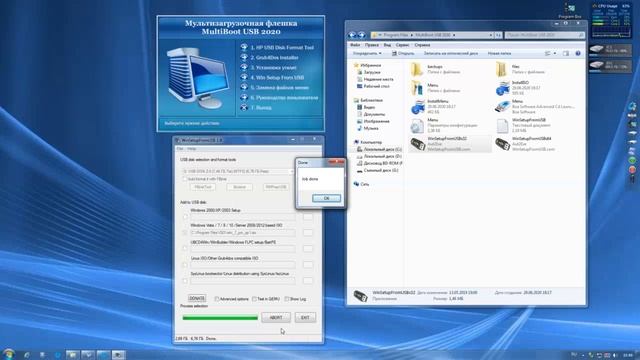Open Сеть in Explorer sidebar
Screen dimensions: 640x360
pyautogui.click(x=365, y=184)
